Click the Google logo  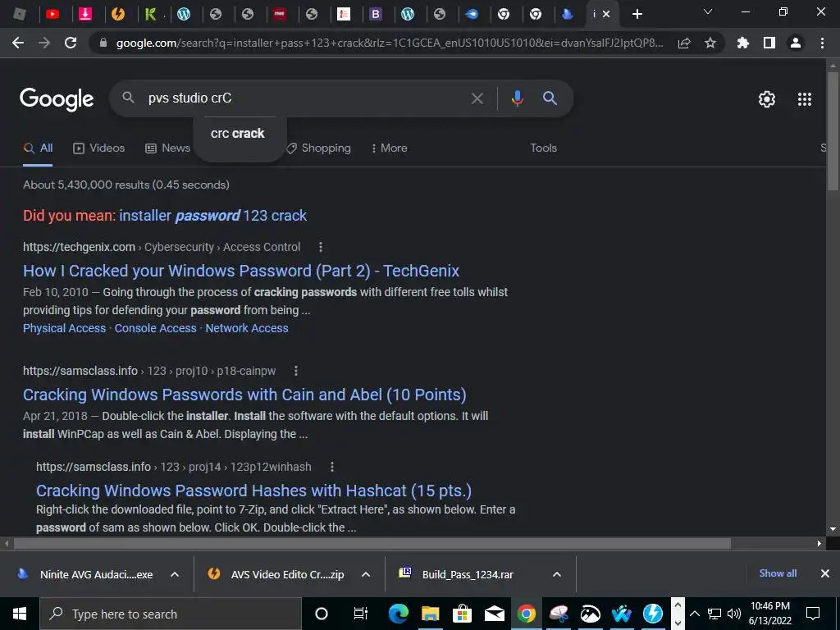click(57, 99)
